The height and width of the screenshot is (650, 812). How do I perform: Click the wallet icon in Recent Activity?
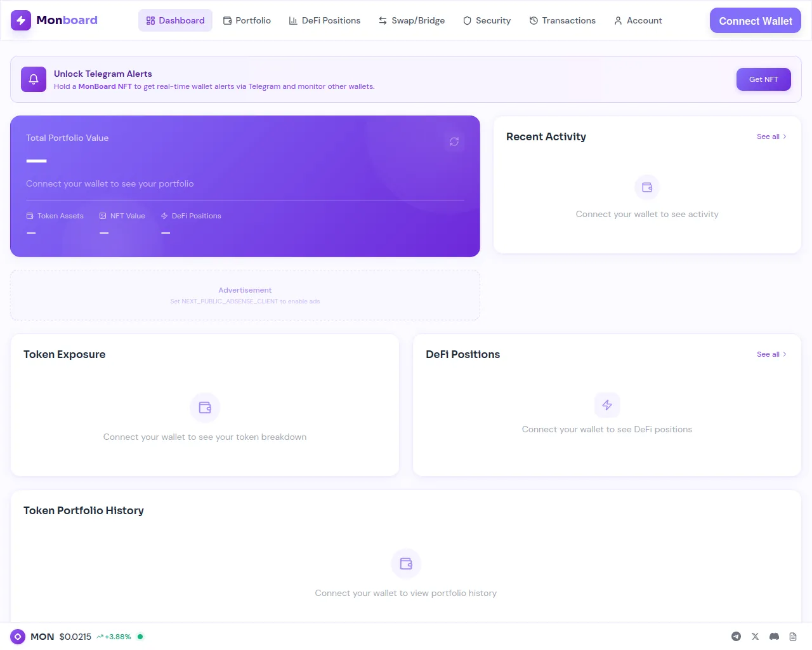(x=647, y=187)
